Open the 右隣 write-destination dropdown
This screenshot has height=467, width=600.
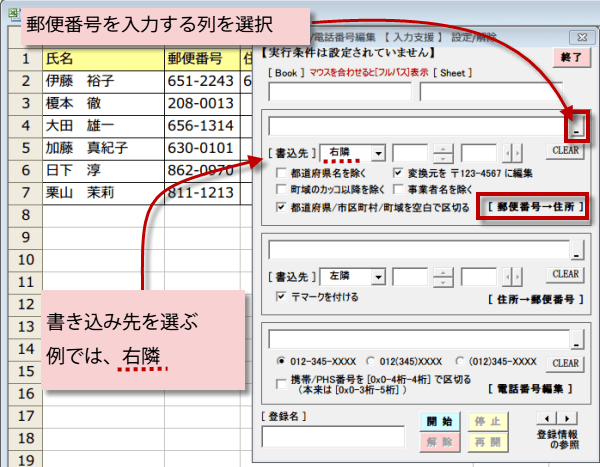pos(378,153)
